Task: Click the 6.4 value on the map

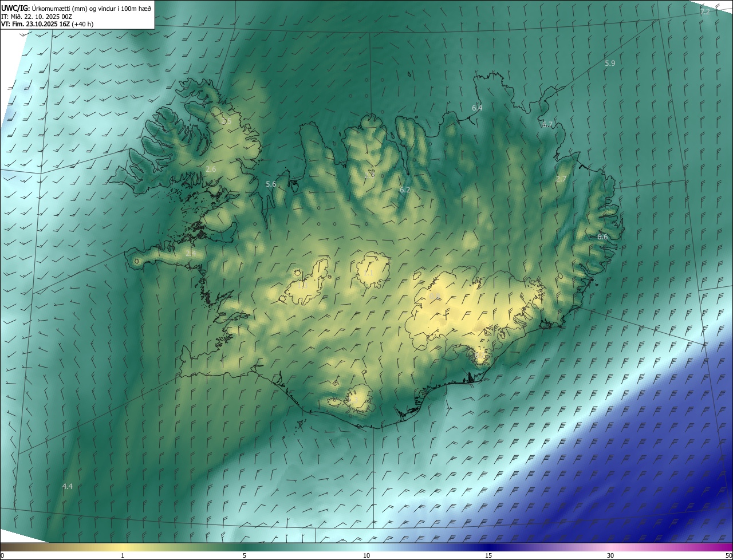Action: [x=477, y=108]
